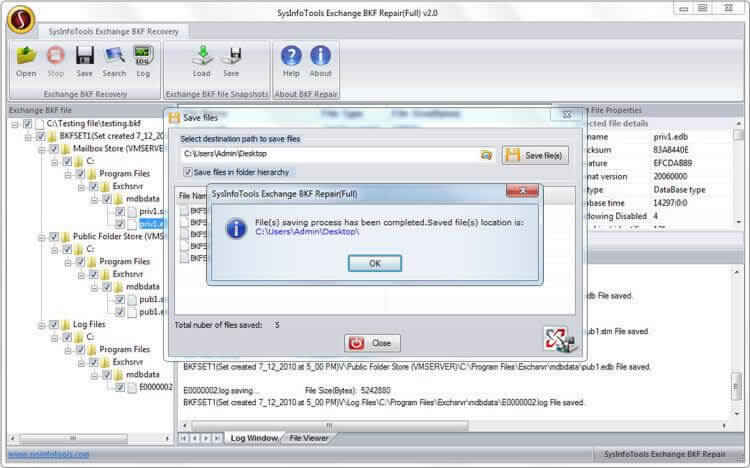Toggle checkbox for E0000002 log file entry
The height and width of the screenshot is (468, 750).
pos(120,388)
